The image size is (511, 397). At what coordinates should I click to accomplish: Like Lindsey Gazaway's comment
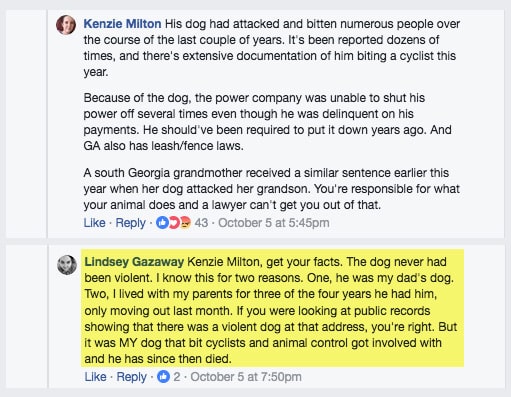click(x=95, y=377)
